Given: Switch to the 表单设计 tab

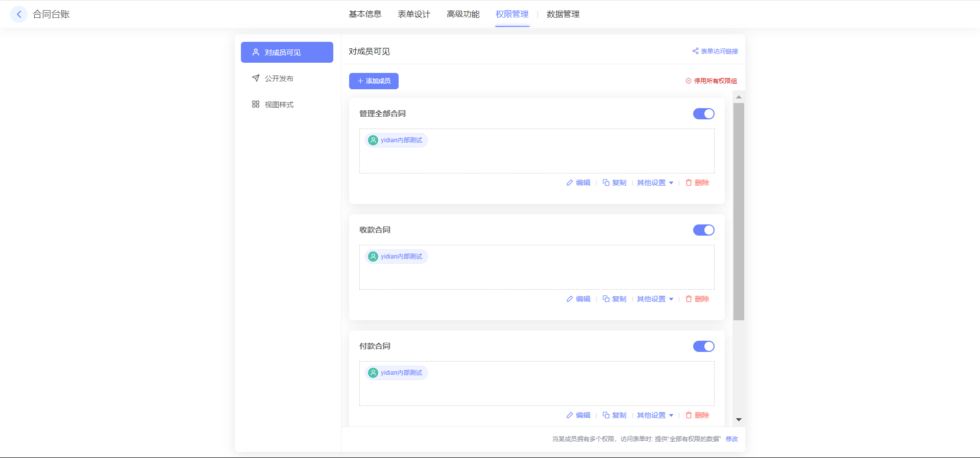Looking at the screenshot, I should click(x=414, y=14).
